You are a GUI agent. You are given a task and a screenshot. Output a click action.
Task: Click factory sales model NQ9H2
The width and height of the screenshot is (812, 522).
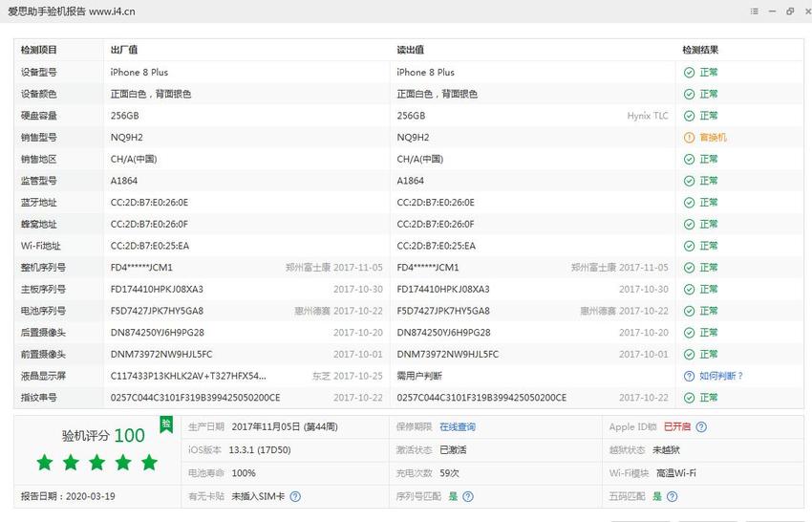point(126,138)
